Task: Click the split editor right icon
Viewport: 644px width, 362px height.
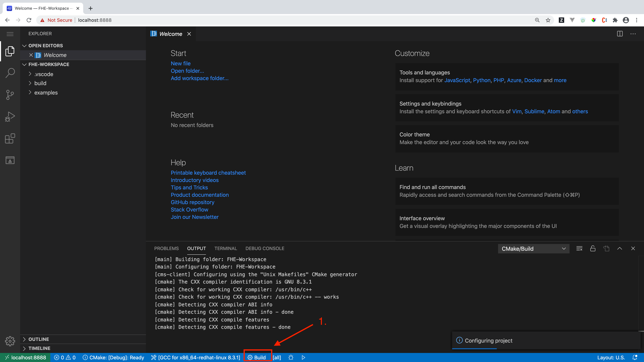Action: point(620,34)
